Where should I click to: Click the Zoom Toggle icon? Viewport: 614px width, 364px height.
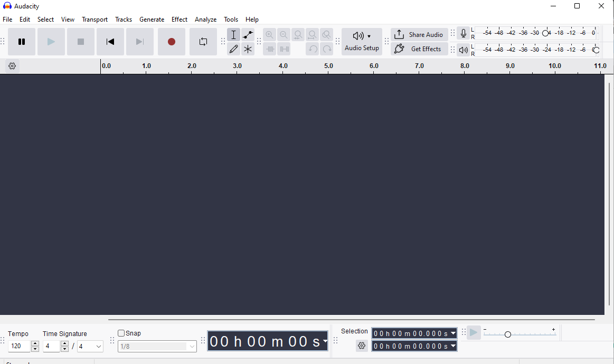(x=327, y=35)
